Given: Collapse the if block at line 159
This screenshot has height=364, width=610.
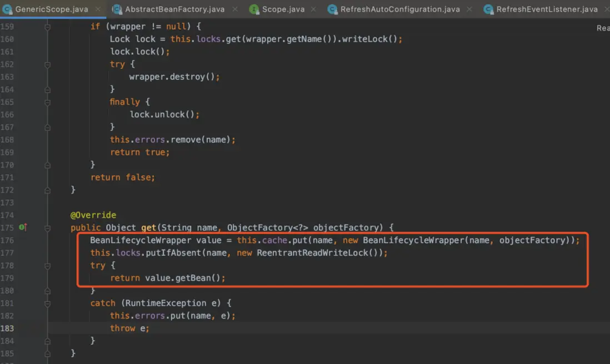Looking at the screenshot, I should 47,27.
